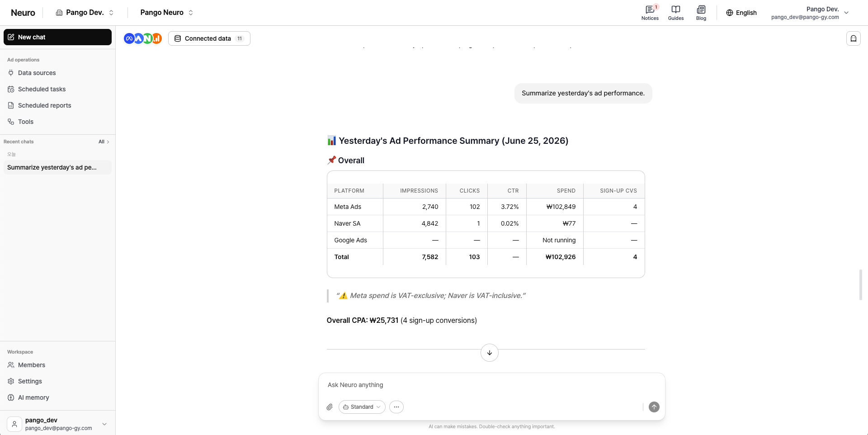Open the more options ellipsis button
Image resolution: width=868 pixels, height=435 pixels.
[396, 407]
